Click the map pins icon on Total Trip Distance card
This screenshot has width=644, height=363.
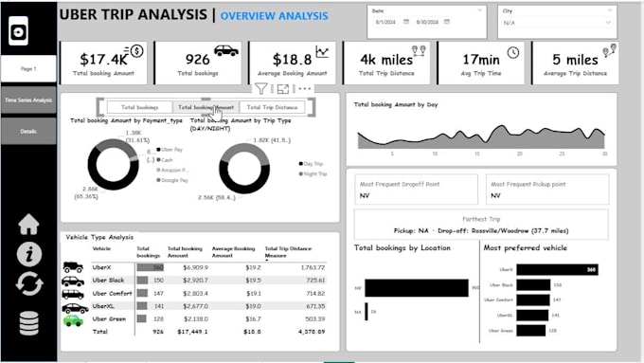click(419, 50)
